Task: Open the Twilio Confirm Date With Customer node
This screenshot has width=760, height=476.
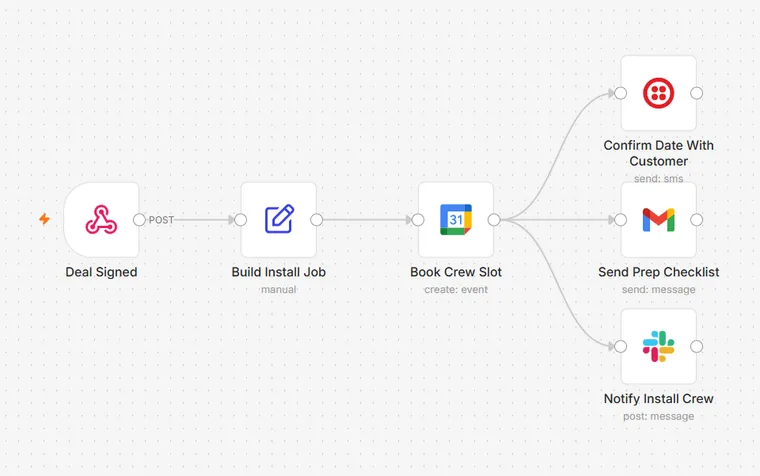Action: click(x=659, y=93)
